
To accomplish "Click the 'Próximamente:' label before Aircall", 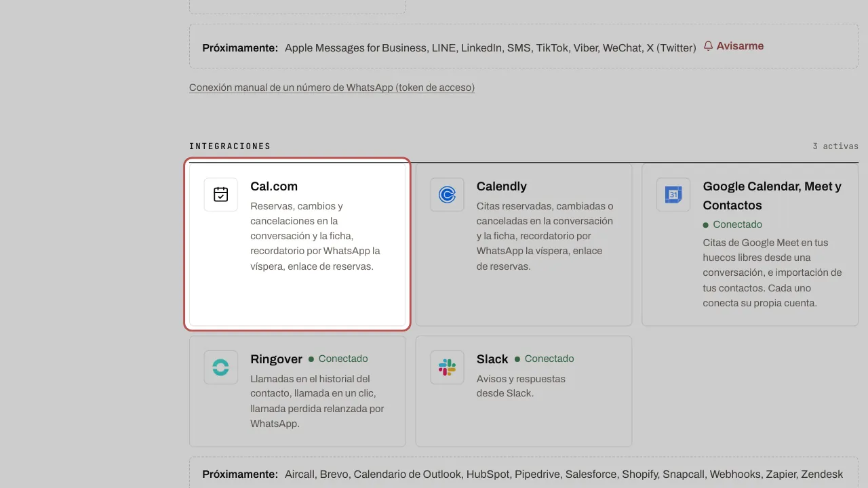I will tap(240, 474).
